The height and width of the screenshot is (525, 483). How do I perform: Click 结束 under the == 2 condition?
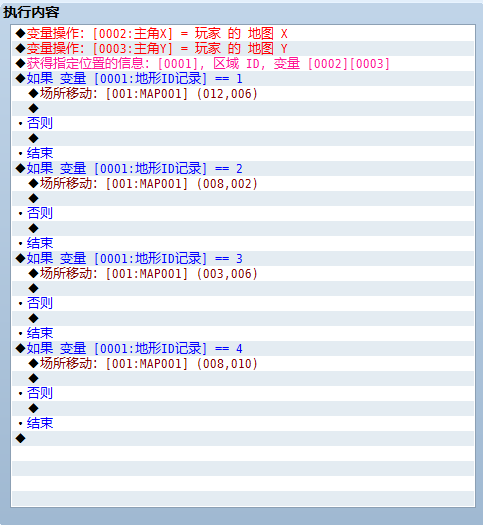(39, 243)
